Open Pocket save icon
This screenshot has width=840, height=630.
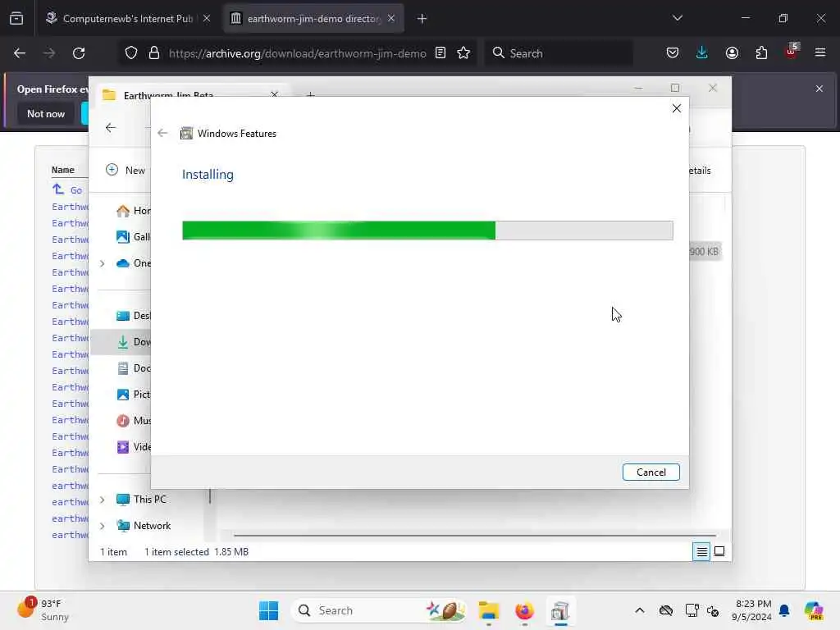coord(673,53)
